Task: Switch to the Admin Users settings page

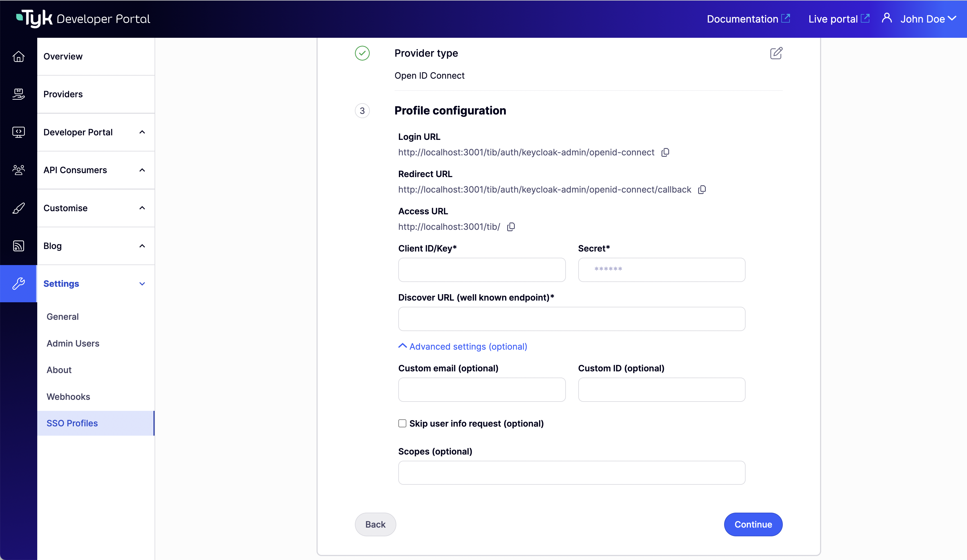Action: [73, 343]
